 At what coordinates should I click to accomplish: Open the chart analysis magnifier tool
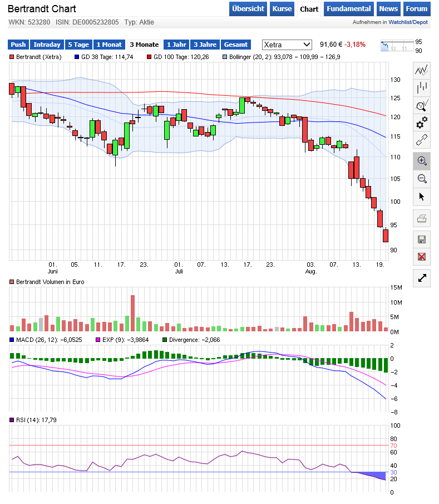click(x=421, y=105)
